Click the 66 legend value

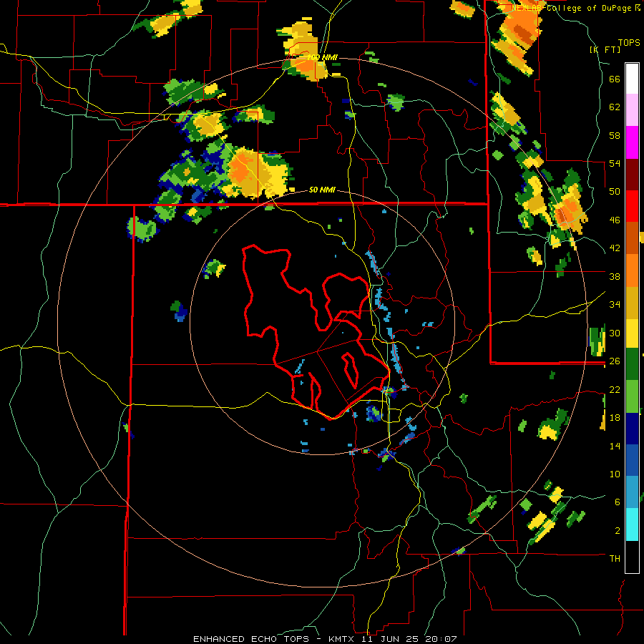point(615,79)
